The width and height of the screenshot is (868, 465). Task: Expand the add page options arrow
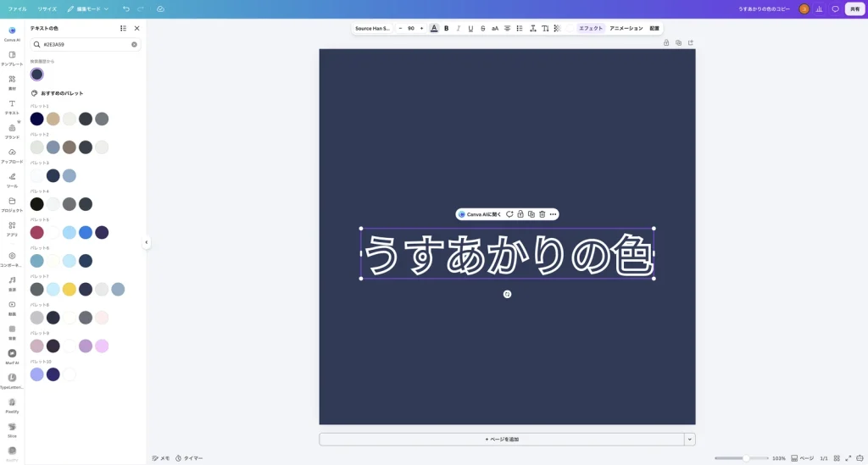point(690,439)
